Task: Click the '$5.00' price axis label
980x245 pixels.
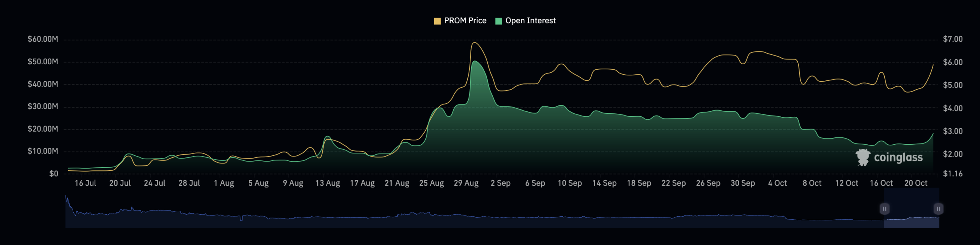Action: click(953, 85)
